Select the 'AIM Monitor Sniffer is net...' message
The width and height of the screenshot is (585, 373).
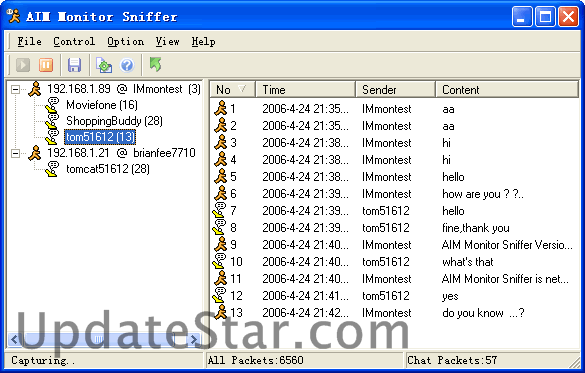(x=505, y=279)
